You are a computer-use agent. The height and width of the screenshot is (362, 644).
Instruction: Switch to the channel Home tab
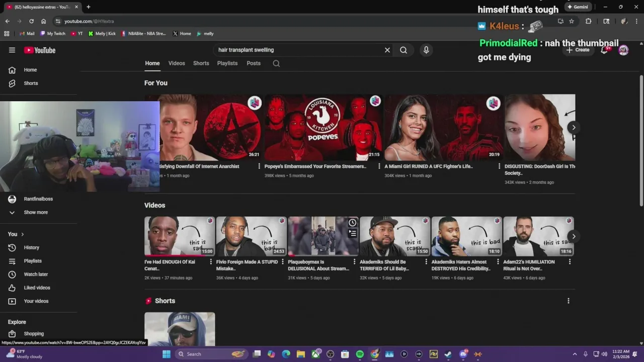pyautogui.click(x=152, y=63)
